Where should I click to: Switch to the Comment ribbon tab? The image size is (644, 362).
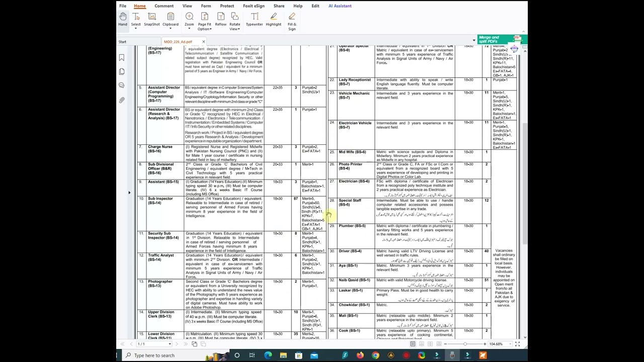pyautogui.click(x=164, y=6)
